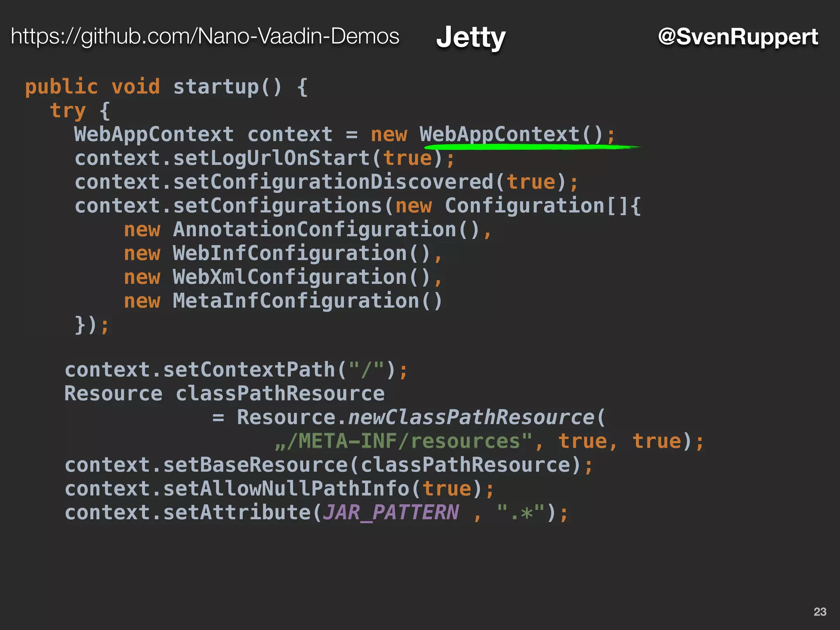
Task: Click the purple JAR_PATTERN constant
Action: point(390,513)
